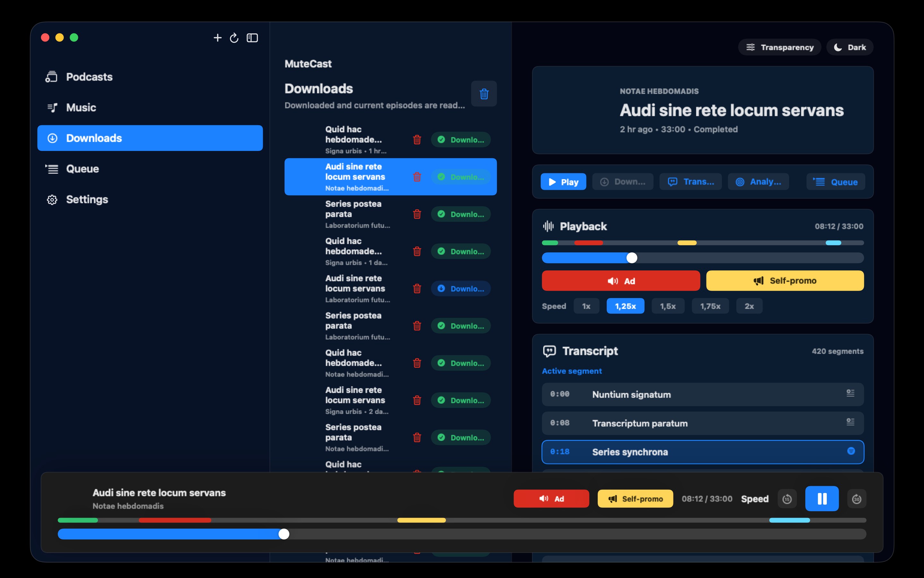Click the Trans... transcribe button

point(690,181)
